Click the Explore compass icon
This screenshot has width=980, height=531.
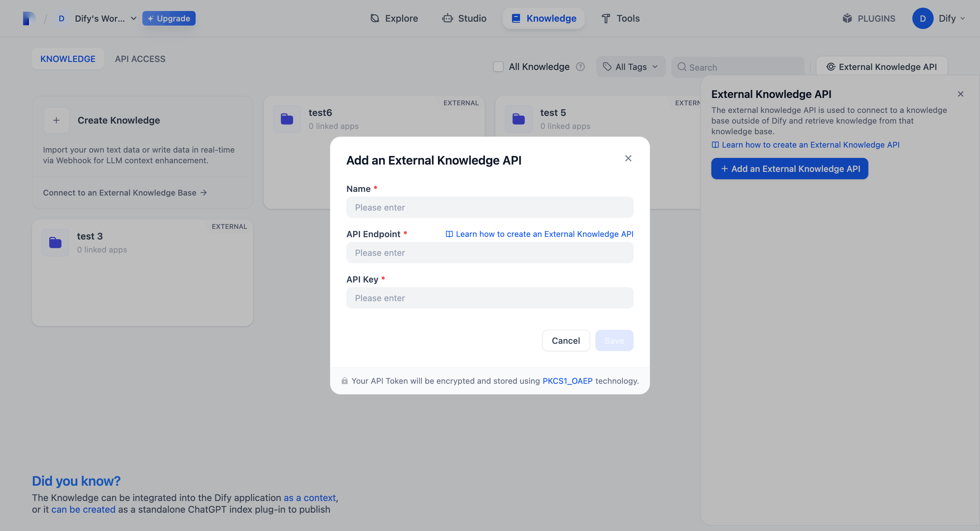(x=375, y=18)
